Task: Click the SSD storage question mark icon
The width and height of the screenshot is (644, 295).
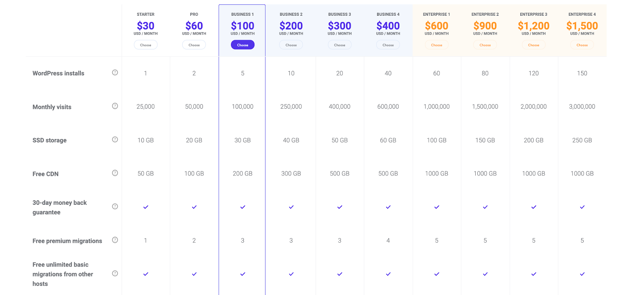Action: (x=115, y=139)
